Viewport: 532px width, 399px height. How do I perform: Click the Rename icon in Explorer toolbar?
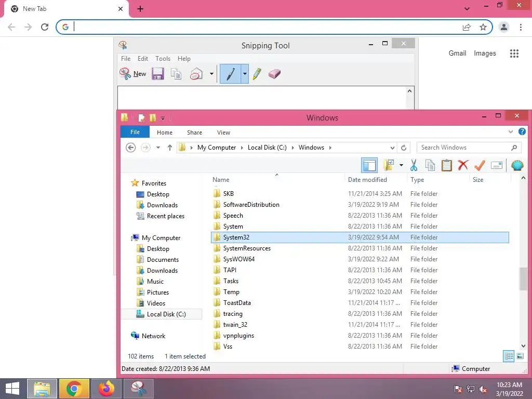tap(496, 165)
